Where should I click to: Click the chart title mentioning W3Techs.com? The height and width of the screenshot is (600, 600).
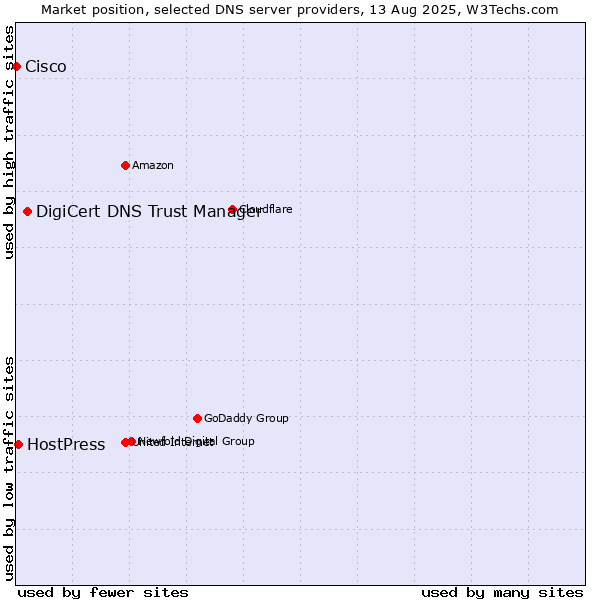[x=300, y=10]
